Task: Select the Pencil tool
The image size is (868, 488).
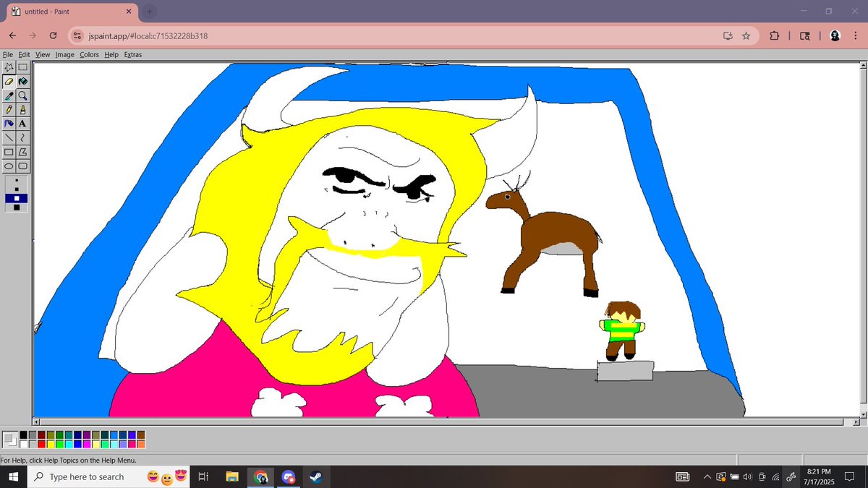Action: click(9, 109)
